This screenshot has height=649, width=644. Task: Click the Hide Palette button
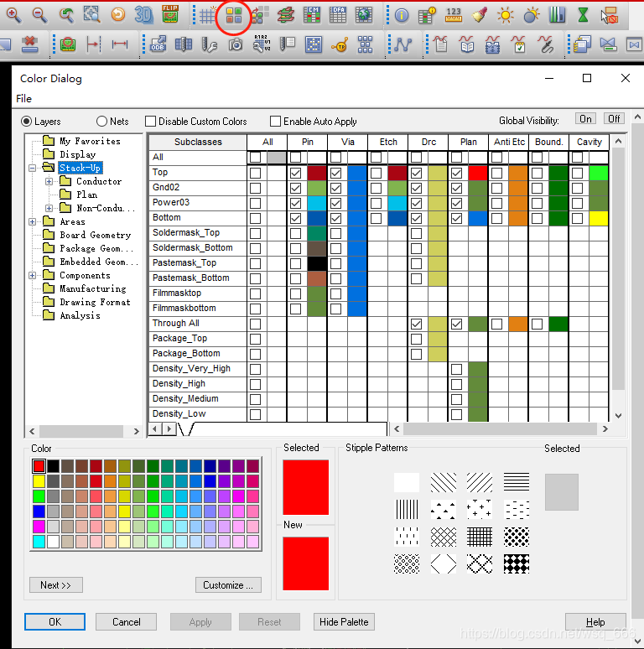344,621
